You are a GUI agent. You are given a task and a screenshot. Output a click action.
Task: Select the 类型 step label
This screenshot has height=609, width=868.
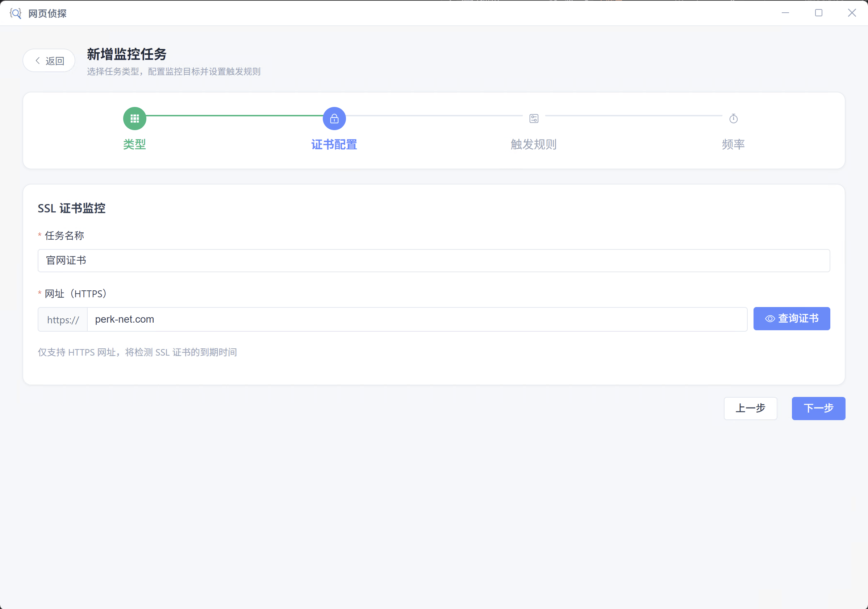click(x=135, y=144)
